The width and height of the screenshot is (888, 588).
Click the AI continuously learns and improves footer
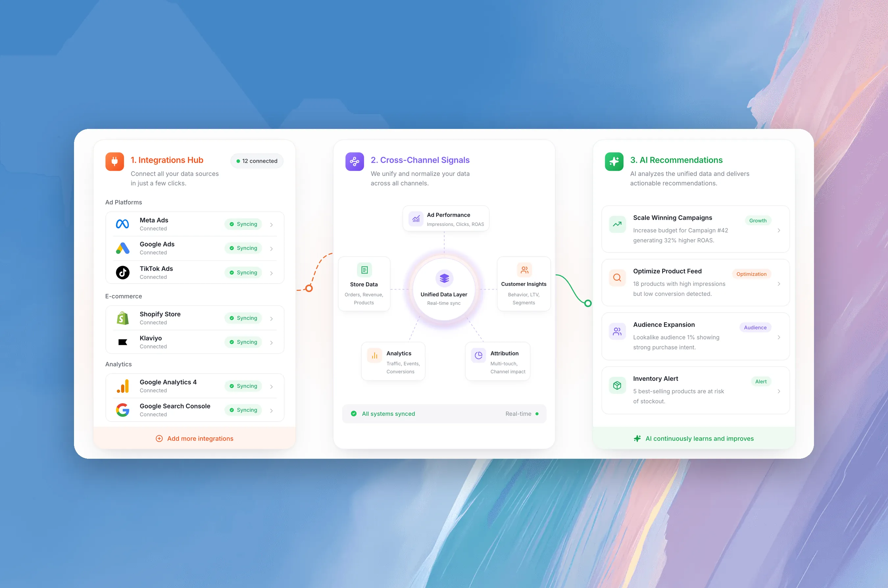[x=694, y=438]
